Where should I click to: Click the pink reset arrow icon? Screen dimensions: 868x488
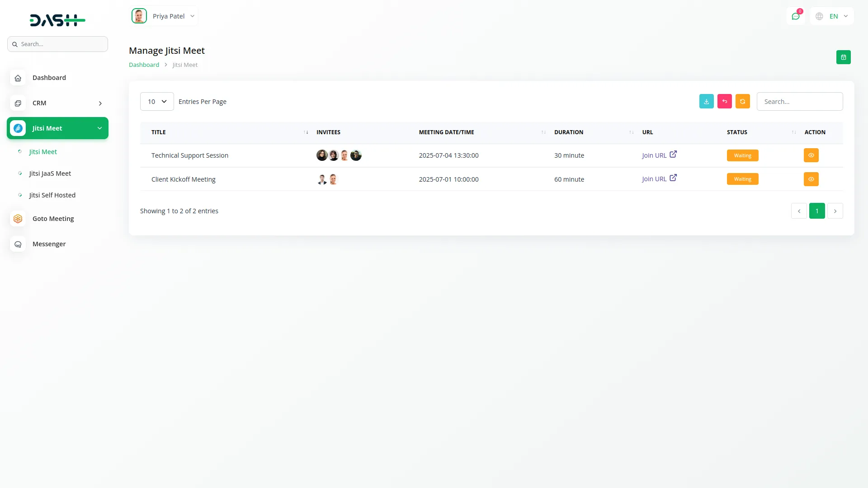pyautogui.click(x=724, y=101)
